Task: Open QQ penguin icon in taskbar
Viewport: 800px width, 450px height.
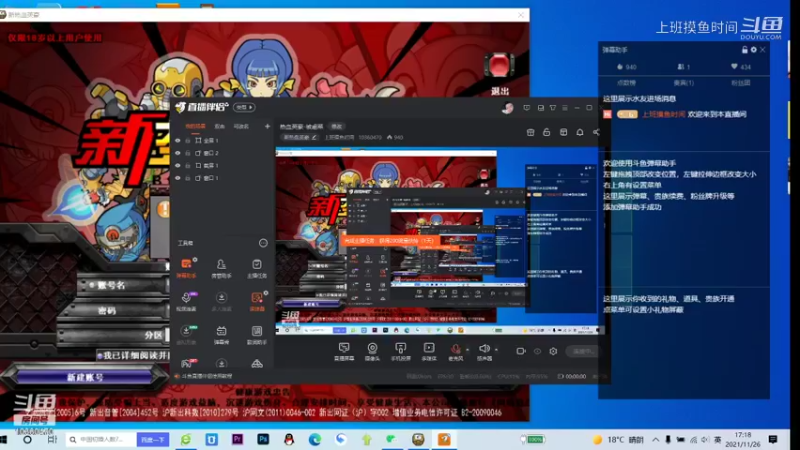Action: 289,439
